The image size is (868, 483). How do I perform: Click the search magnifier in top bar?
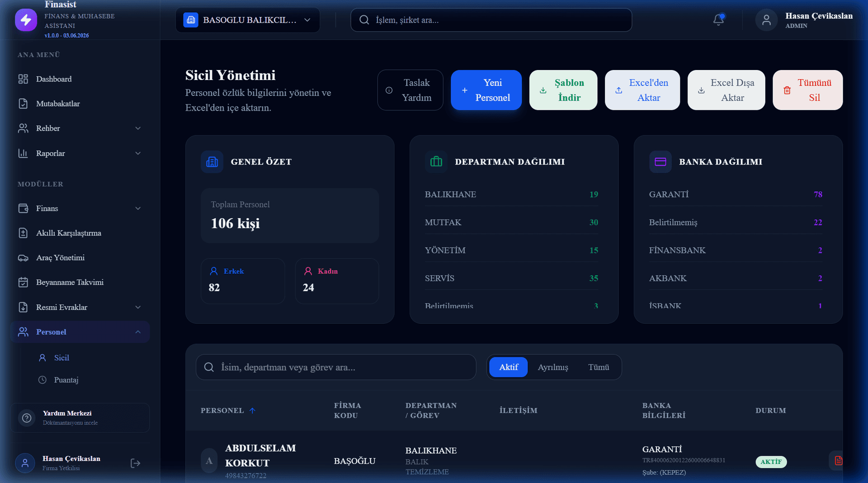(x=364, y=20)
